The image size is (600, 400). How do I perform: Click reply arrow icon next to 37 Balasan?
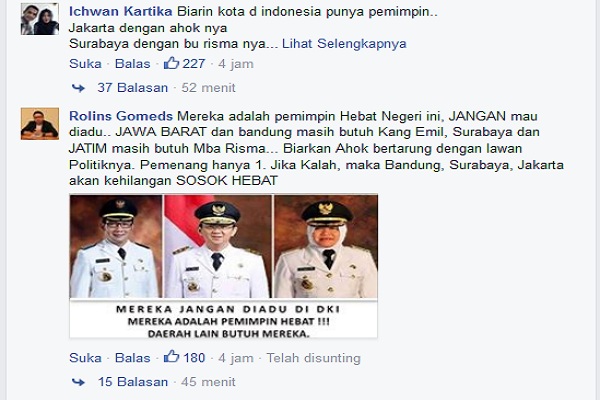click(78, 88)
